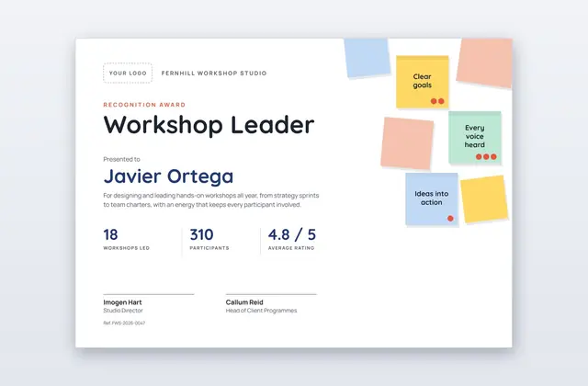Click the recipient name Javier Ortega

coord(168,176)
